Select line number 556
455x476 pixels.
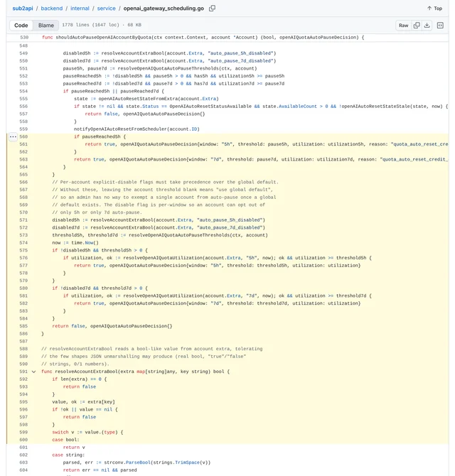(23, 107)
